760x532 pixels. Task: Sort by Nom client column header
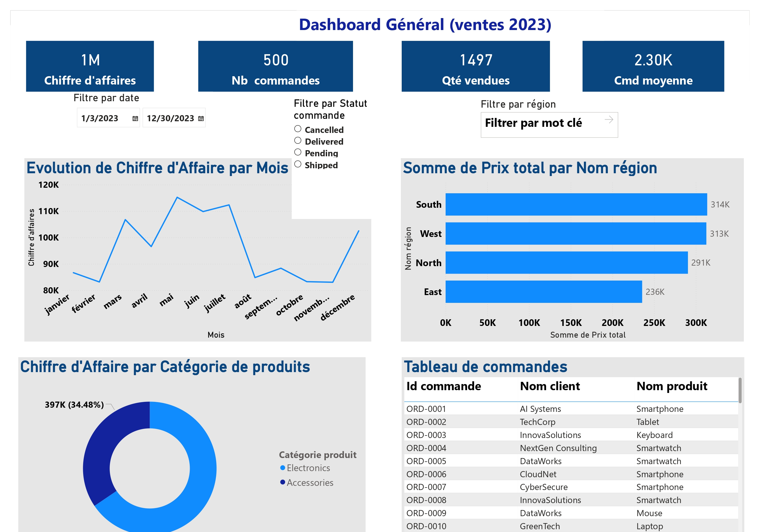pyautogui.click(x=550, y=386)
